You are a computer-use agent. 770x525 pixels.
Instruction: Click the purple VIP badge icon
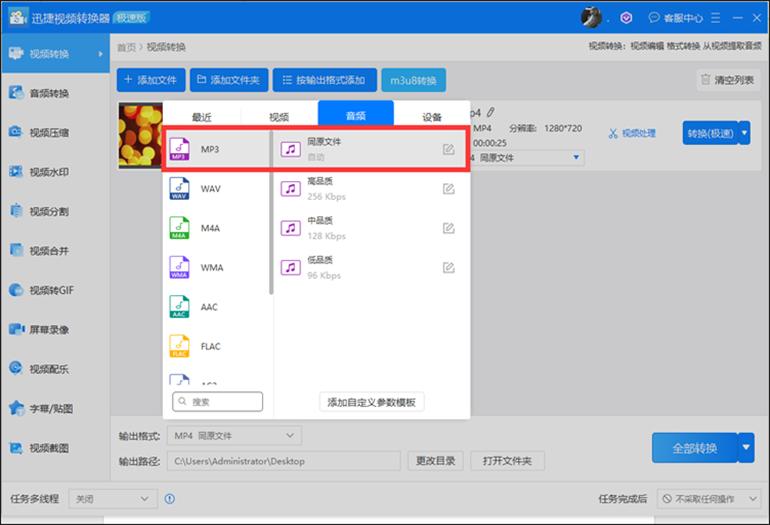click(x=626, y=18)
